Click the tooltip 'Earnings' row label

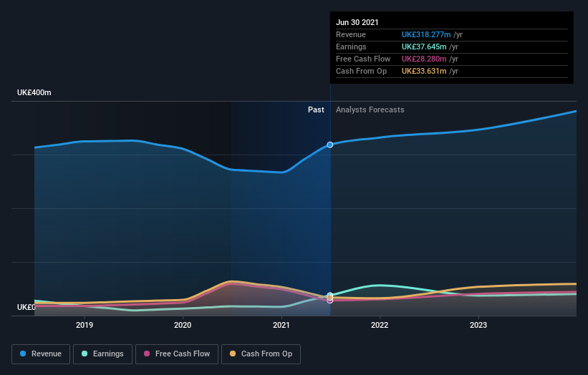click(x=351, y=47)
